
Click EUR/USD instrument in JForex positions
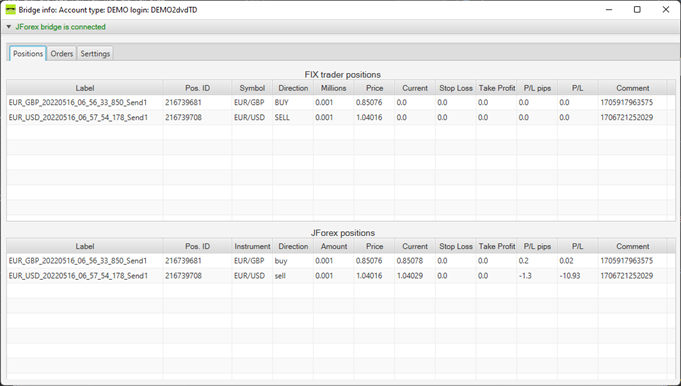tap(249, 276)
